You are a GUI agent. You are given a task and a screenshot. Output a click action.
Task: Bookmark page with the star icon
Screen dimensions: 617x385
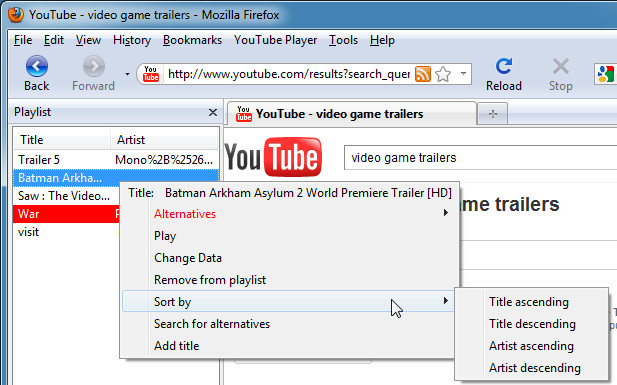[443, 74]
